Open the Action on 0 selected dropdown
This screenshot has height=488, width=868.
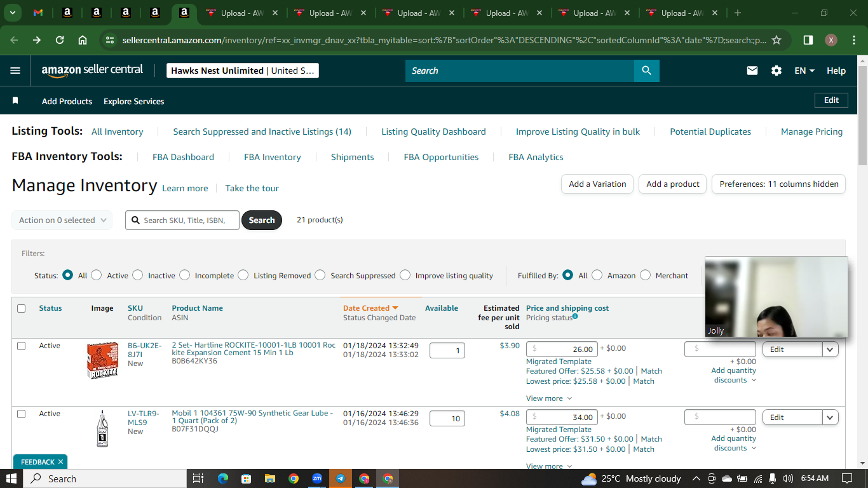click(62, 220)
